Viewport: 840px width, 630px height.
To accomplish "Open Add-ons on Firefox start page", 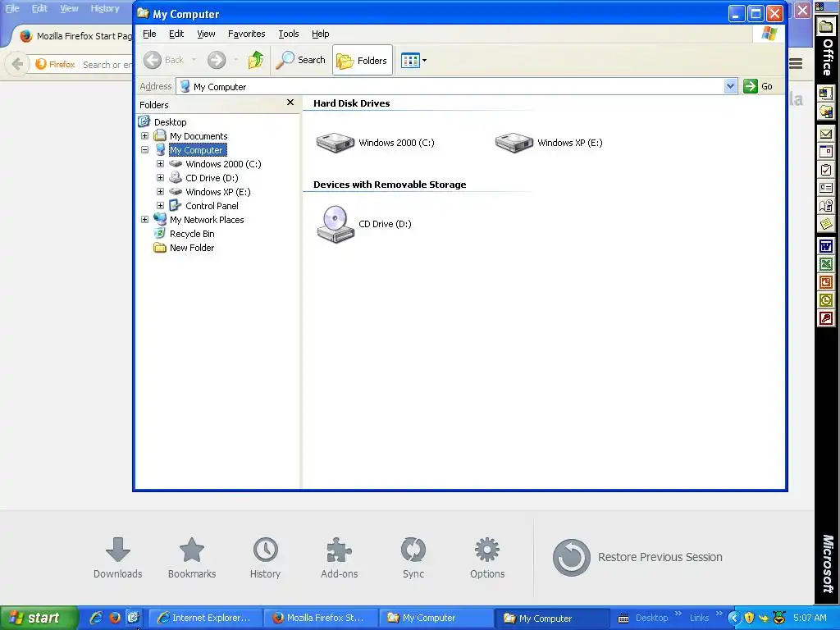I will pos(339,558).
